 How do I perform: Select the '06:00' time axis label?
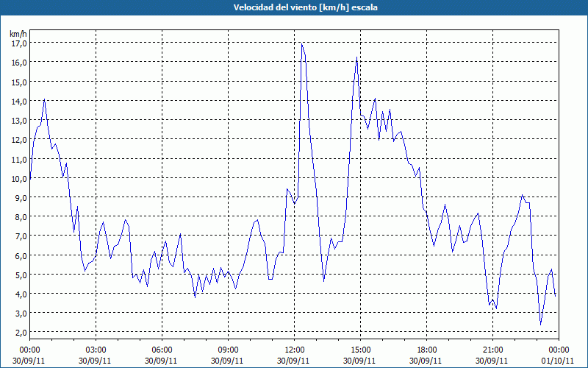point(162,350)
